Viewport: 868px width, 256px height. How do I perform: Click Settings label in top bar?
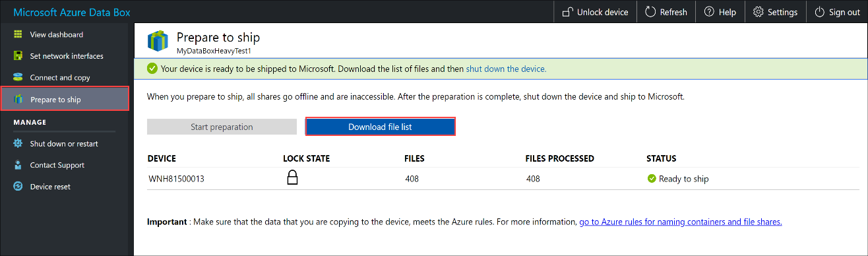pyautogui.click(x=782, y=12)
